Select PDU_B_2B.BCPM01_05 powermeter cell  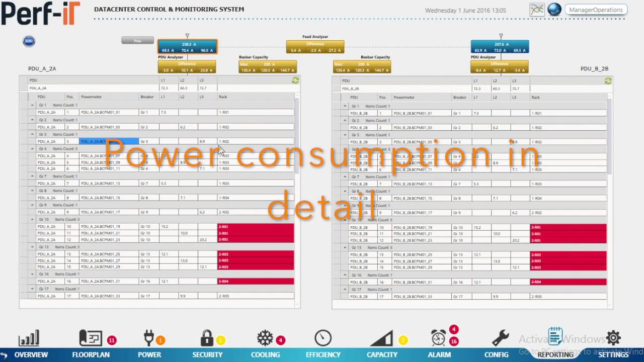click(x=422, y=142)
